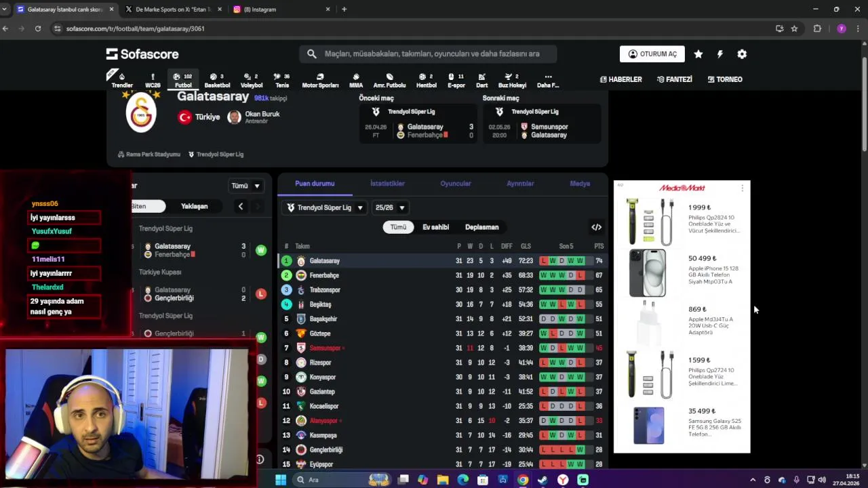Viewport: 868px width, 488px height.
Task: Select the Buz Hokeyi category
Action: (512, 80)
